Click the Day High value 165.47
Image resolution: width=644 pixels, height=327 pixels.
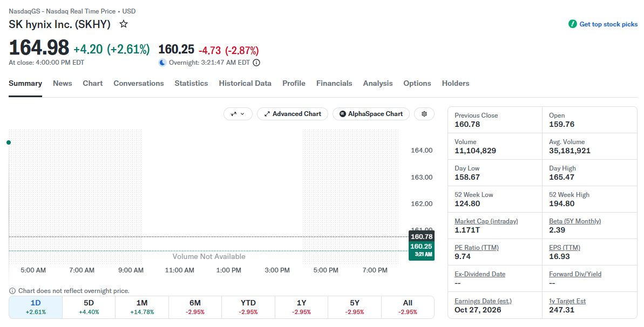[x=562, y=177]
